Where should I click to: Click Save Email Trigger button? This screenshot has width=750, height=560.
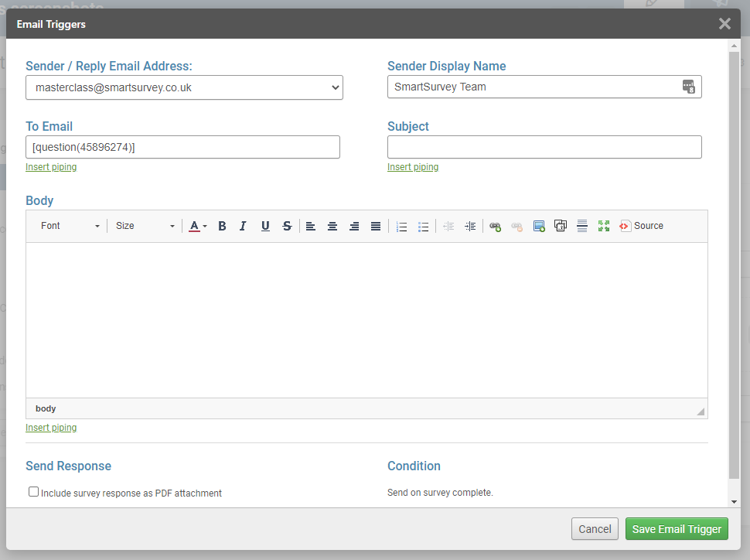[x=677, y=529]
